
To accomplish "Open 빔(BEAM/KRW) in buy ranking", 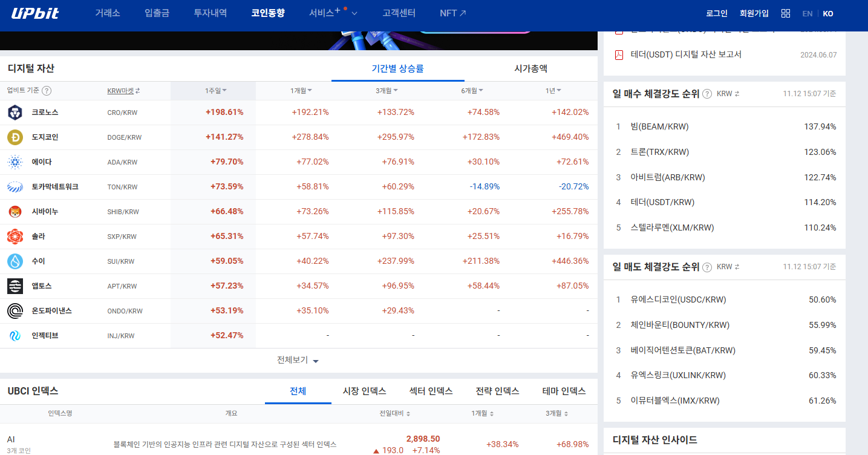I will point(659,126).
